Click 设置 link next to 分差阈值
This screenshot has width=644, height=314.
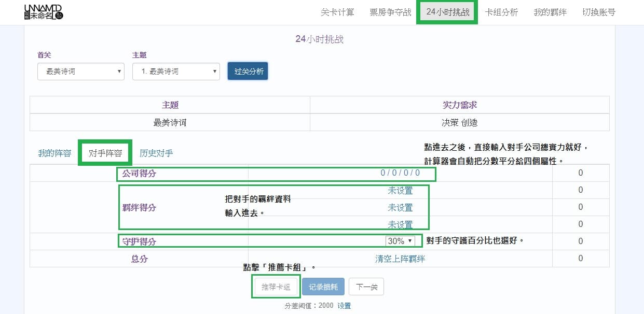[x=344, y=306]
